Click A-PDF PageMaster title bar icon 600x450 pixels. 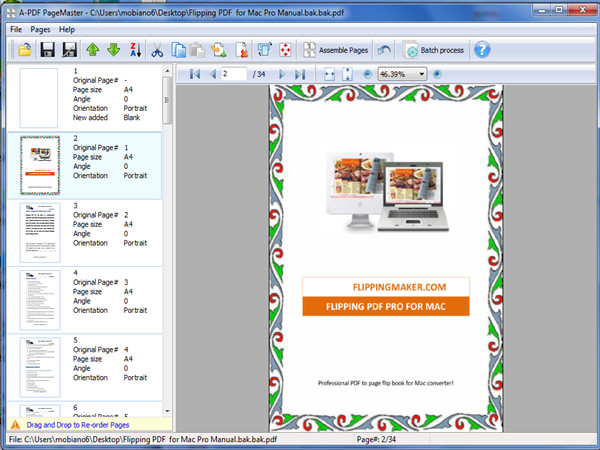click(11, 13)
